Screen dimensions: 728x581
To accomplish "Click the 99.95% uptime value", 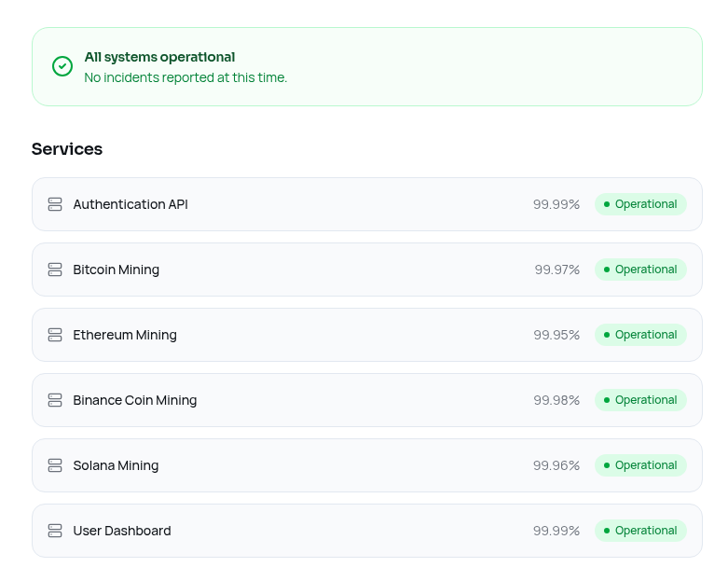I will pyautogui.click(x=556, y=335).
